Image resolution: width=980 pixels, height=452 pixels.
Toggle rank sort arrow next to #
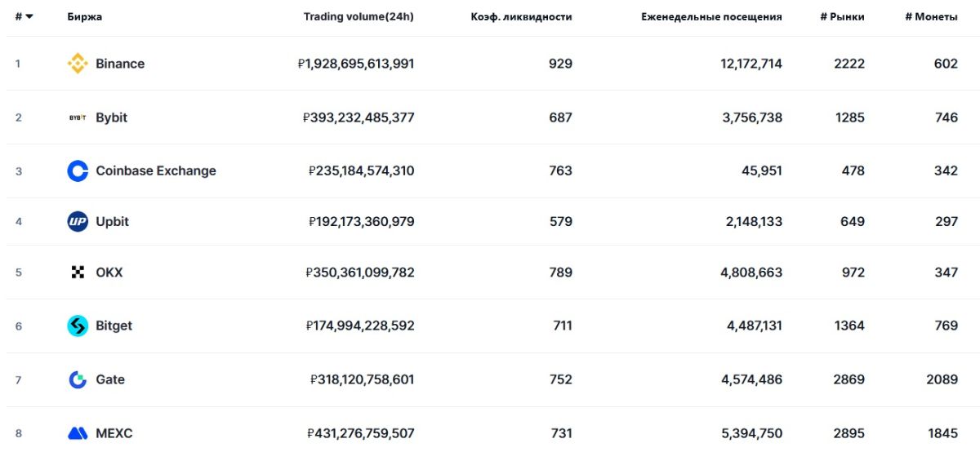click(x=29, y=17)
